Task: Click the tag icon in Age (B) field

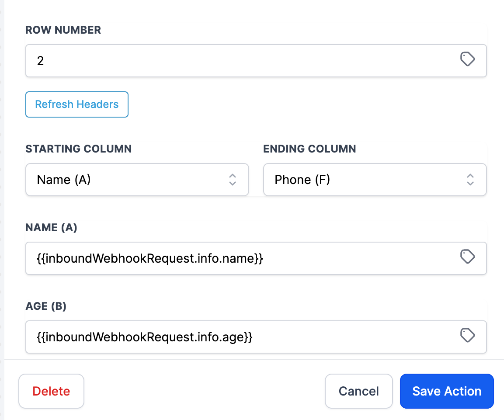Action: (468, 335)
